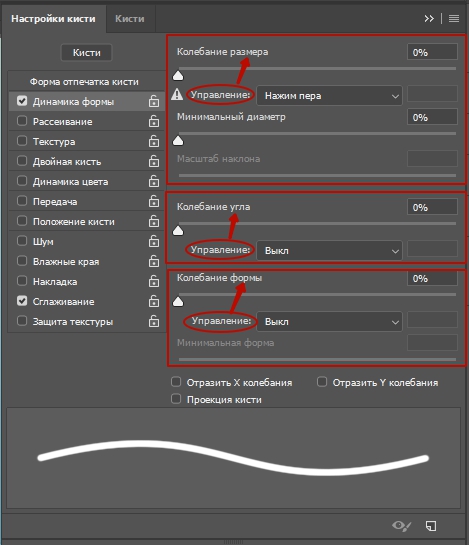Click the Кисти button

tap(87, 52)
